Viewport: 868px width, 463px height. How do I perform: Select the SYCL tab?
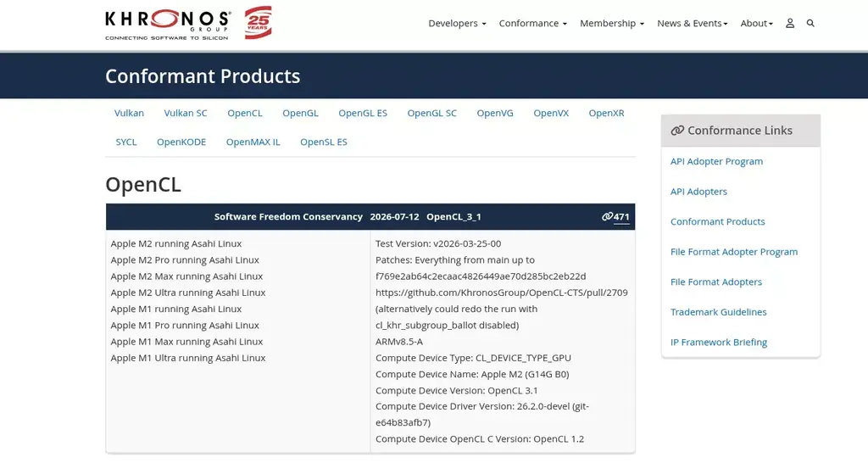pyautogui.click(x=126, y=142)
